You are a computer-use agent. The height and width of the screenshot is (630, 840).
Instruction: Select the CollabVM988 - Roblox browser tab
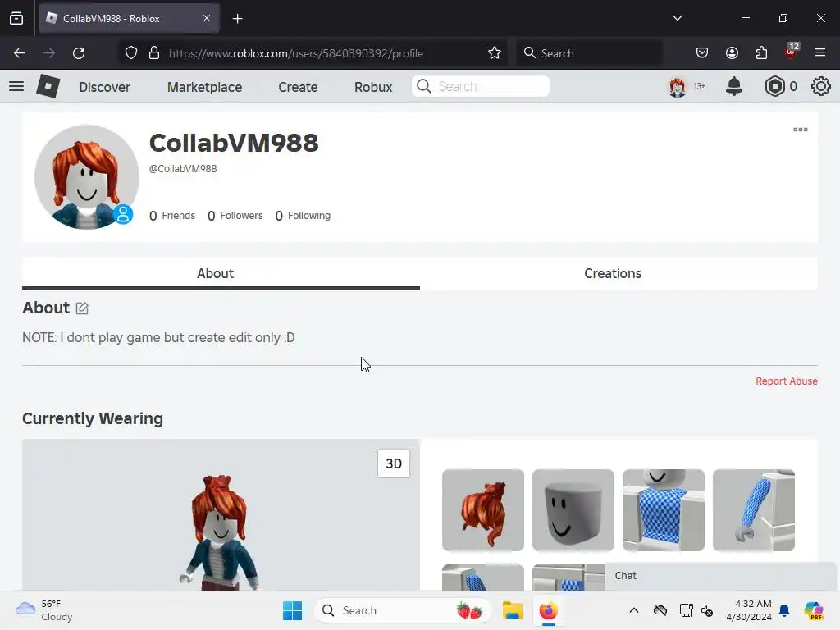click(x=129, y=19)
